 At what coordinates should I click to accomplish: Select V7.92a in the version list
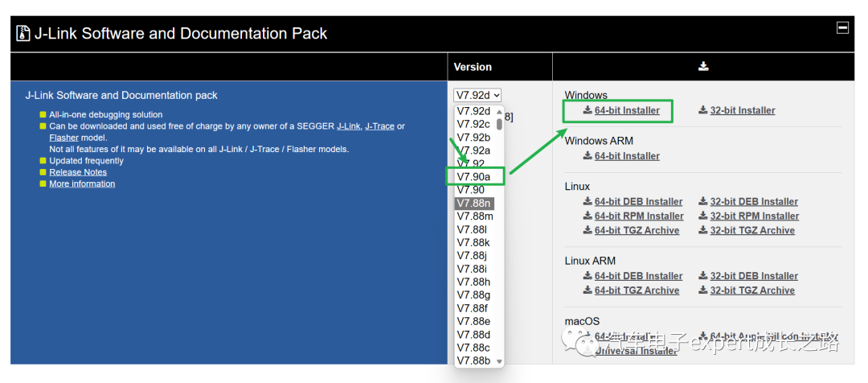[x=474, y=150]
